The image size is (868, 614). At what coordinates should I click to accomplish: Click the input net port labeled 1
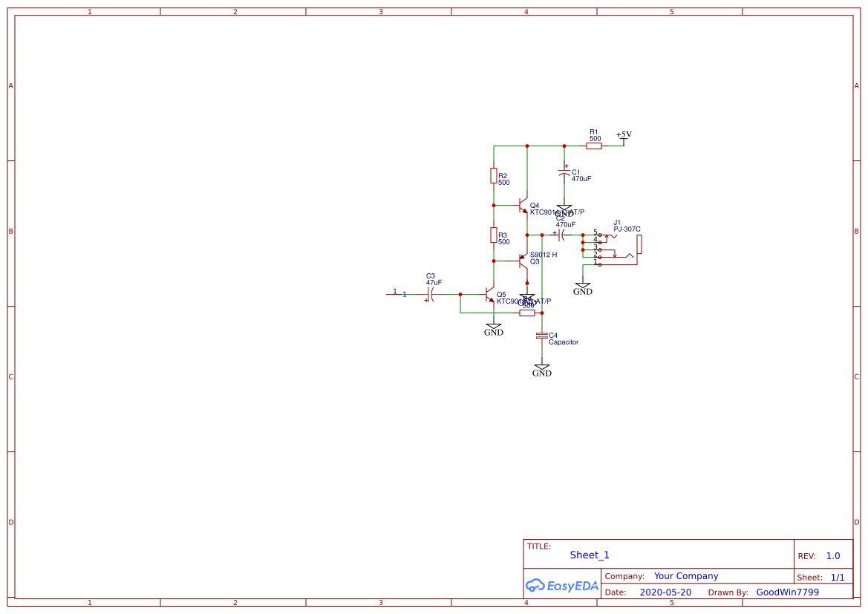tap(395, 293)
